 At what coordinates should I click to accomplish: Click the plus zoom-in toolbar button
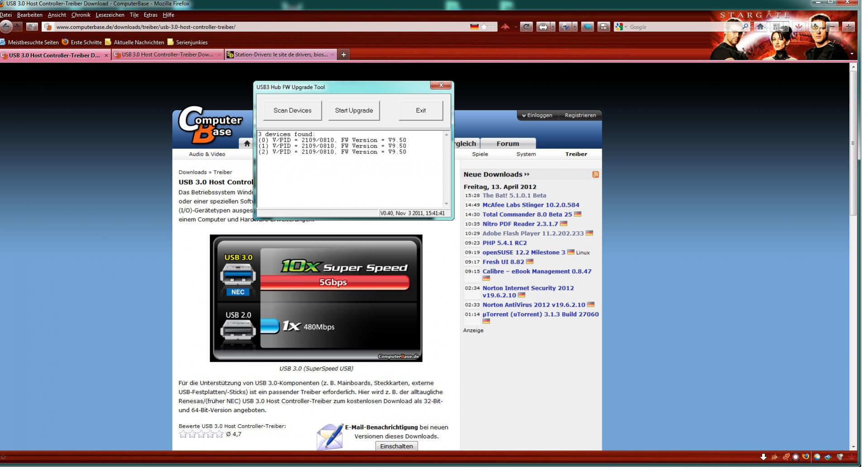(x=848, y=27)
